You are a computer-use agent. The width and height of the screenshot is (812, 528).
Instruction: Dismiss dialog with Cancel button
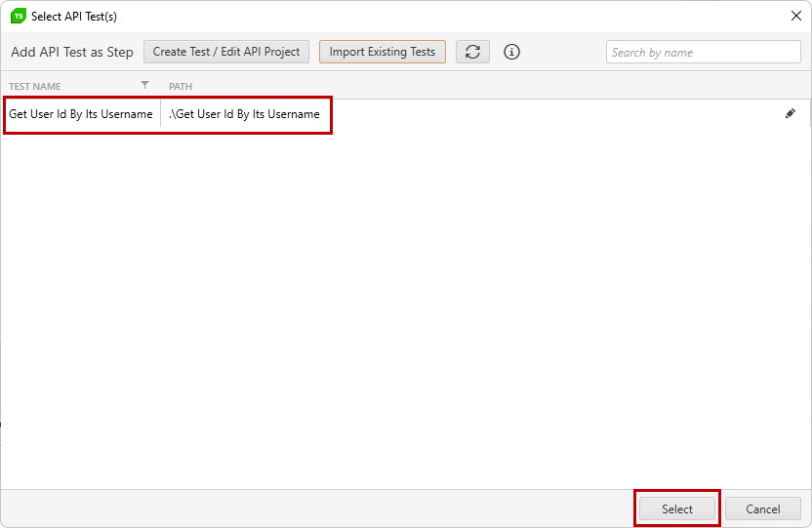(763, 508)
